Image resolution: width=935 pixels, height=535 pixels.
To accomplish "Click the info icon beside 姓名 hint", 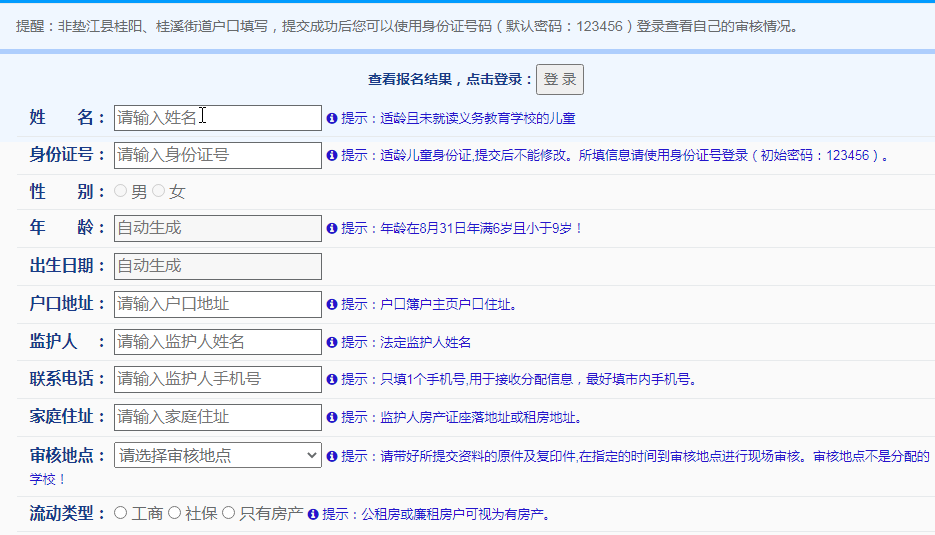I will tap(332, 118).
